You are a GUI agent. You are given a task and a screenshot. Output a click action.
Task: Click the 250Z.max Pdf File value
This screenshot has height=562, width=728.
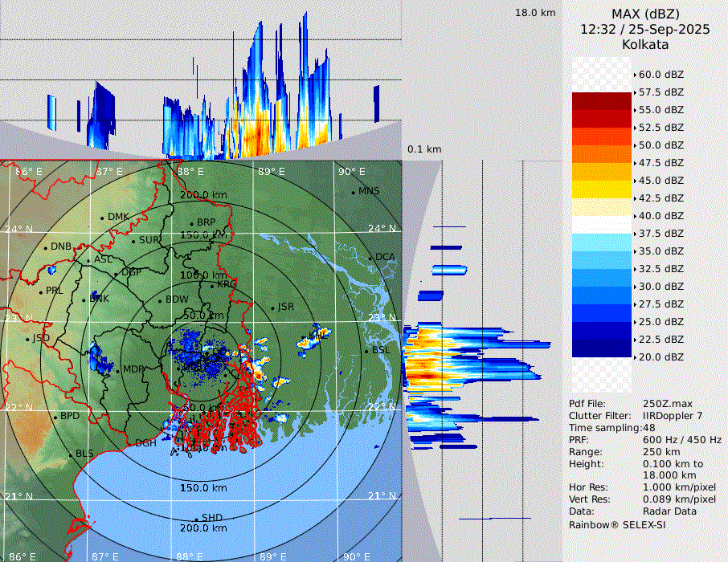pos(664,403)
